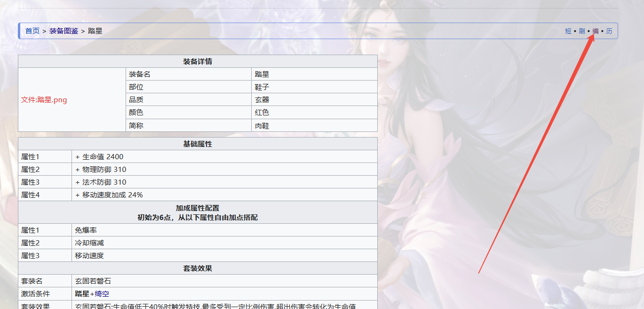This screenshot has height=309, width=644.
Task: Click the + 生命值 2400 cell
Action: (224, 157)
